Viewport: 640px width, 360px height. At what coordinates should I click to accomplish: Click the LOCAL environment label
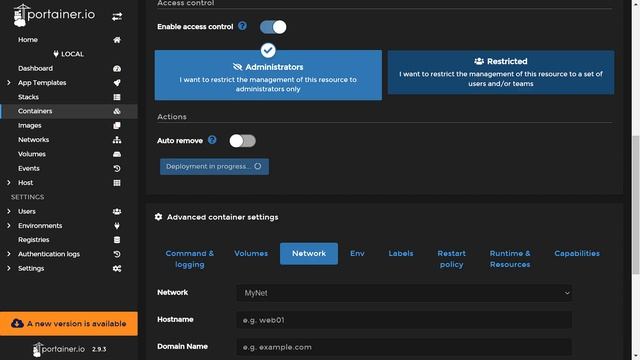[72, 54]
